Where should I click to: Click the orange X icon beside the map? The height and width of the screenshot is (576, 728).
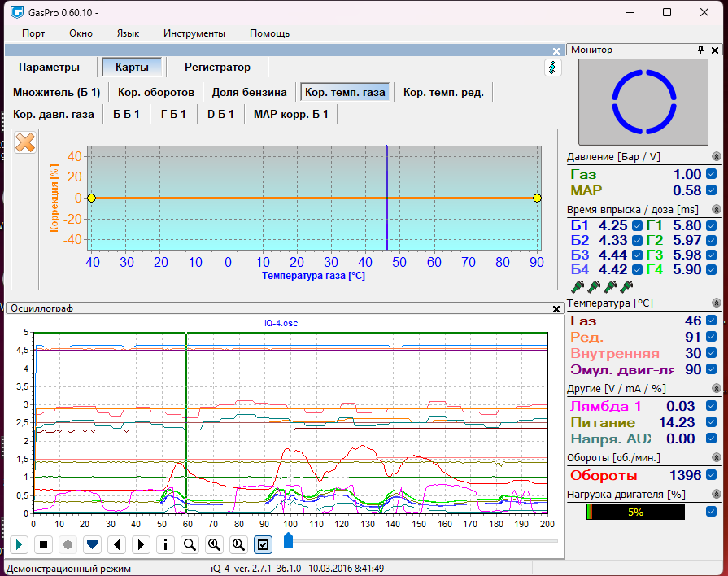pos(26,142)
